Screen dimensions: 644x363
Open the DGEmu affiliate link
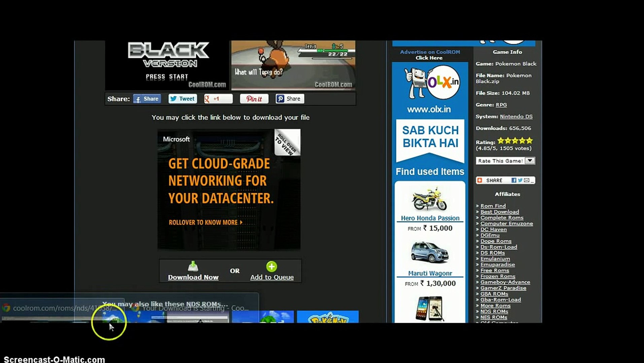click(490, 235)
